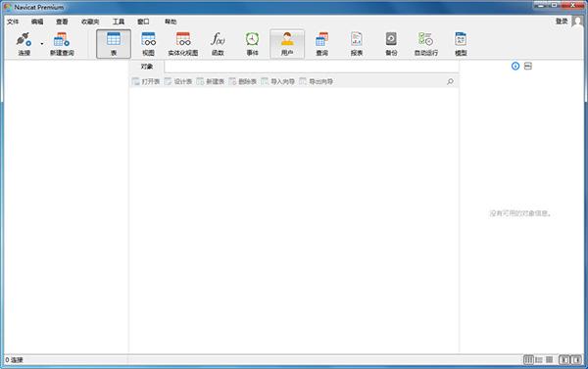588x369 pixels.
Task: Switch to the Objects tab
Action: pos(147,67)
